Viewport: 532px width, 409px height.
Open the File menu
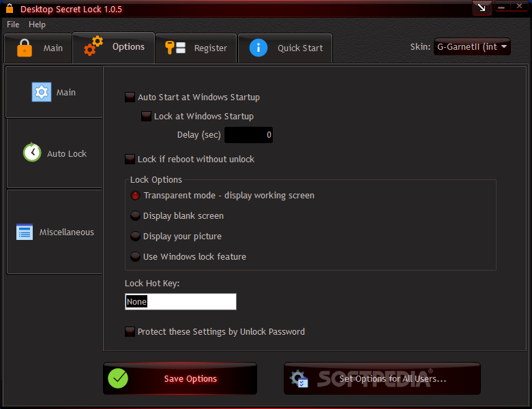coord(13,25)
